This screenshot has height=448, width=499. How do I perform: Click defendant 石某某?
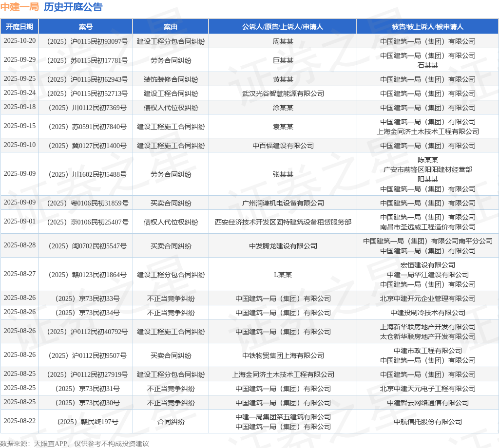tap(428, 65)
